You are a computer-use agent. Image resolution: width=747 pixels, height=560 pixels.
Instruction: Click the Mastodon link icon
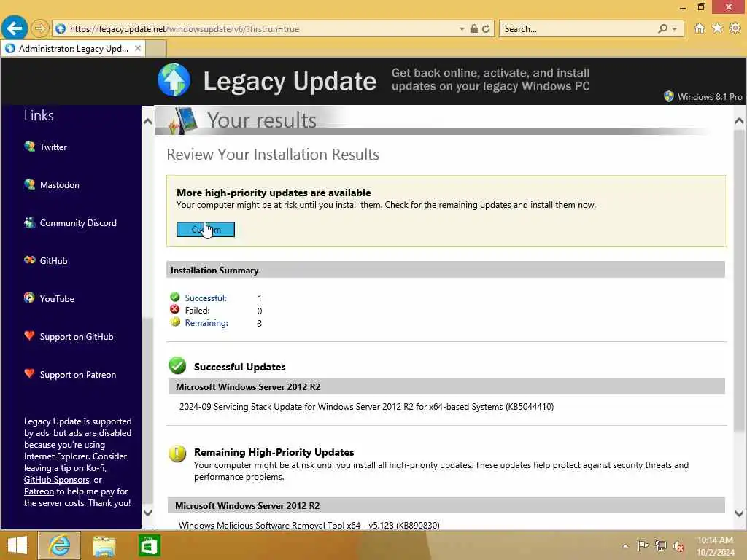(29, 184)
